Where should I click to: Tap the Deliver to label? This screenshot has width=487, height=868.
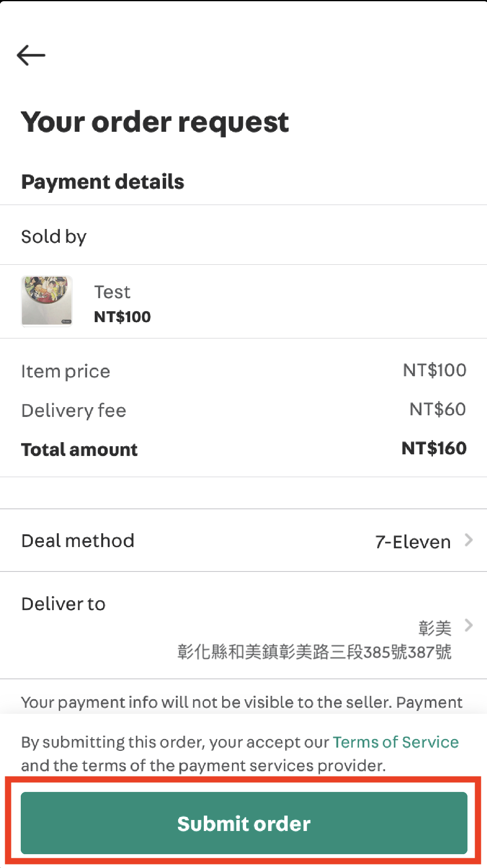click(63, 604)
